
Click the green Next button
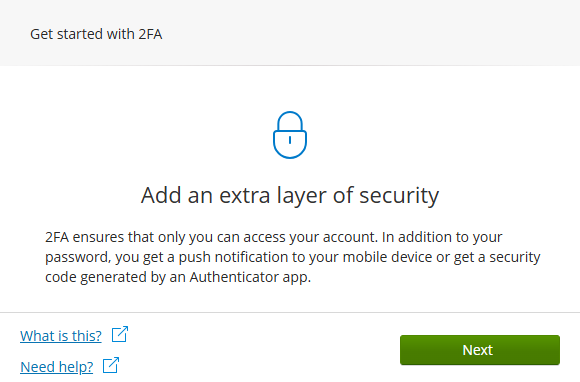point(480,350)
